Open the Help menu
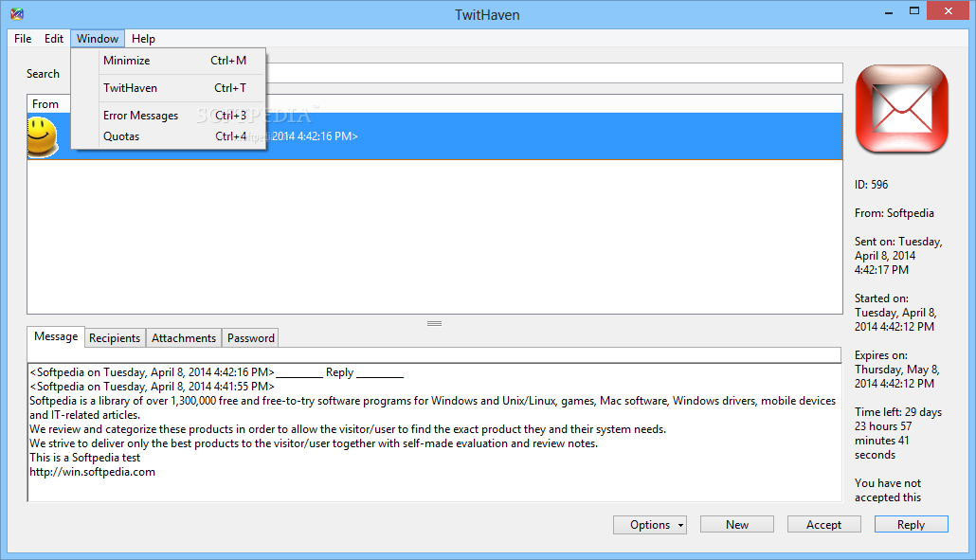Image resolution: width=976 pixels, height=560 pixels. 143,39
